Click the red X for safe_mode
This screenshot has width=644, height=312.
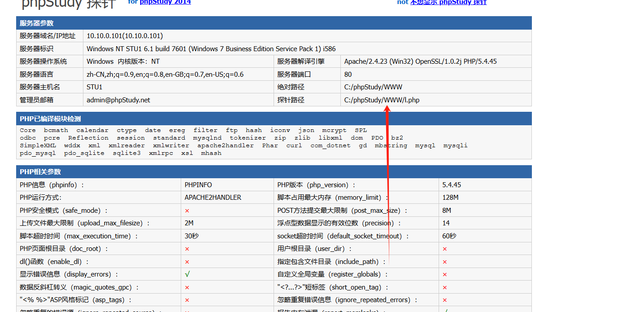[187, 211]
